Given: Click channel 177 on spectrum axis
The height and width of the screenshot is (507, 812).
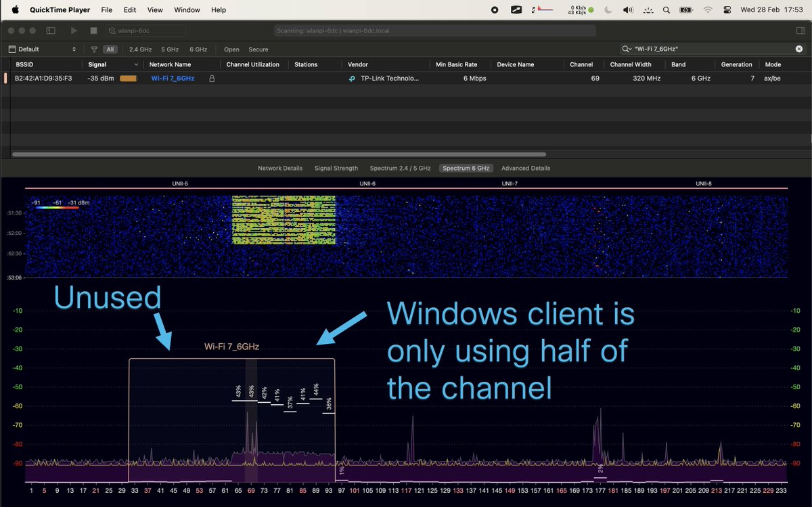Looking at the screenshot, I should 600,490.
